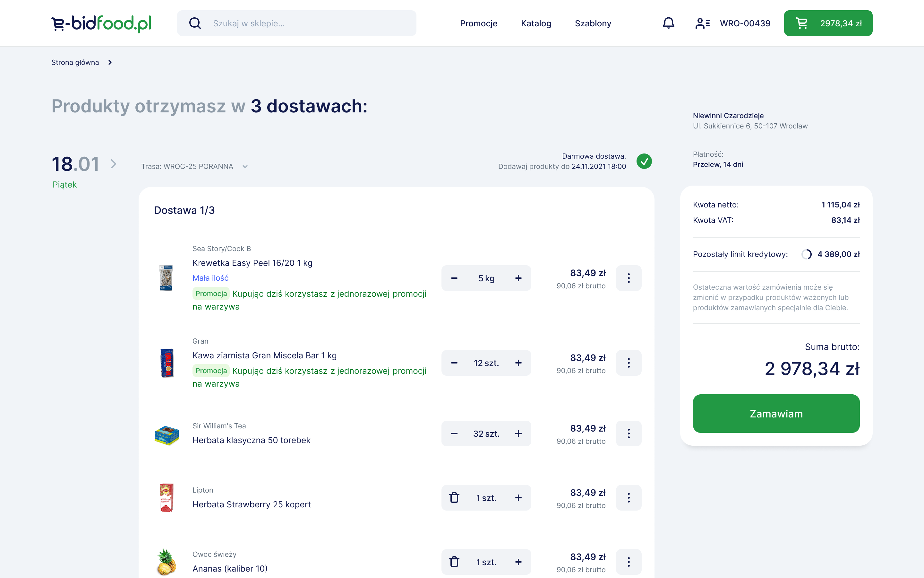Click Promocja badge on Krewetka row

211,293
